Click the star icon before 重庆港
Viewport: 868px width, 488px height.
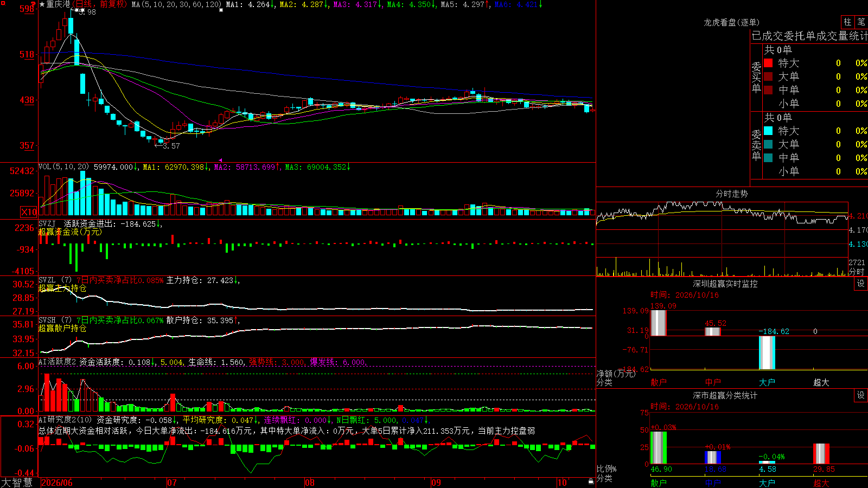pos(42,4)
